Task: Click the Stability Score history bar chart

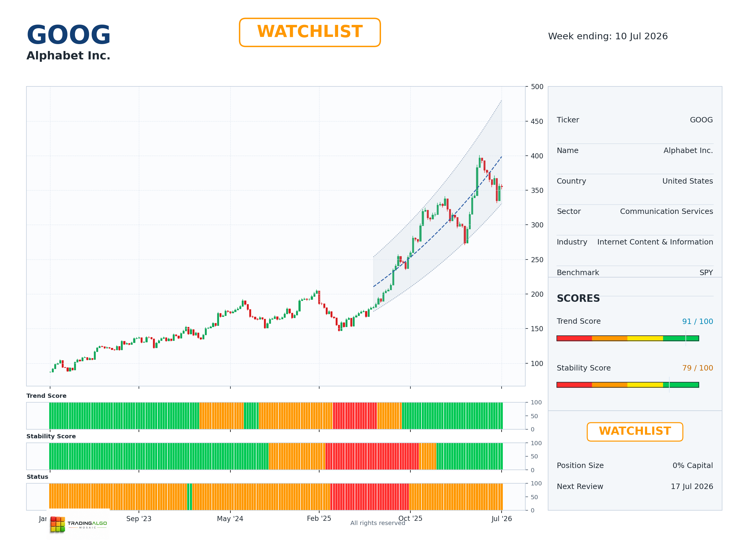Action: 276,456
